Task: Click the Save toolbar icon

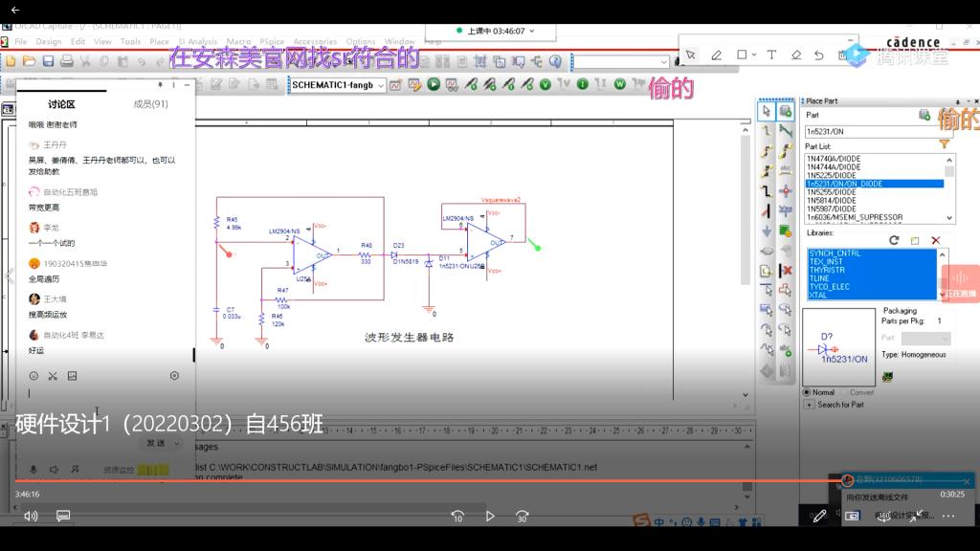Action: 48,61
